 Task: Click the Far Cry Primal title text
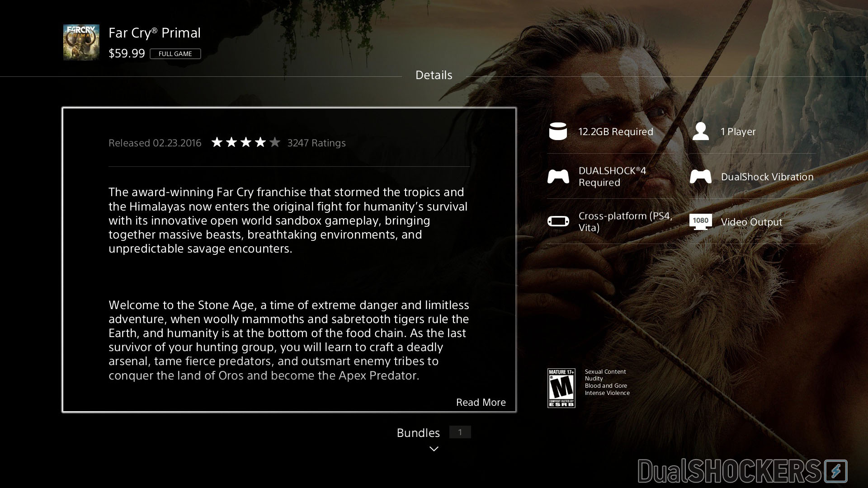[155, 33]
